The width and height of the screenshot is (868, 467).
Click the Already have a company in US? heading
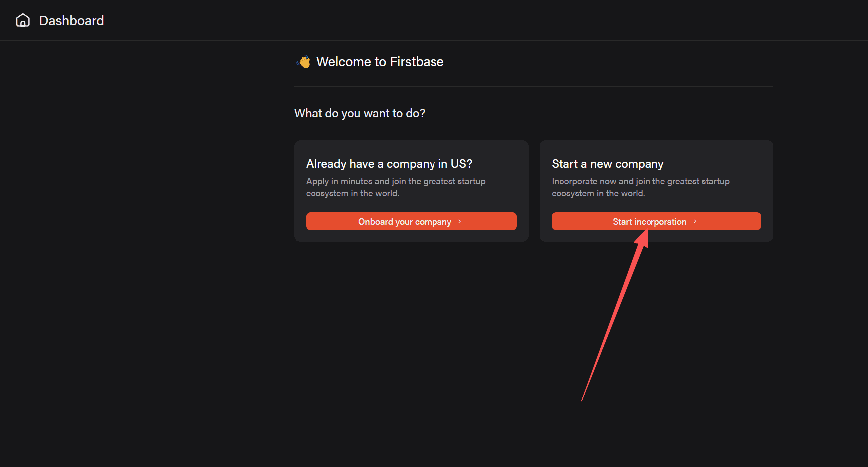tap(389, 164)
